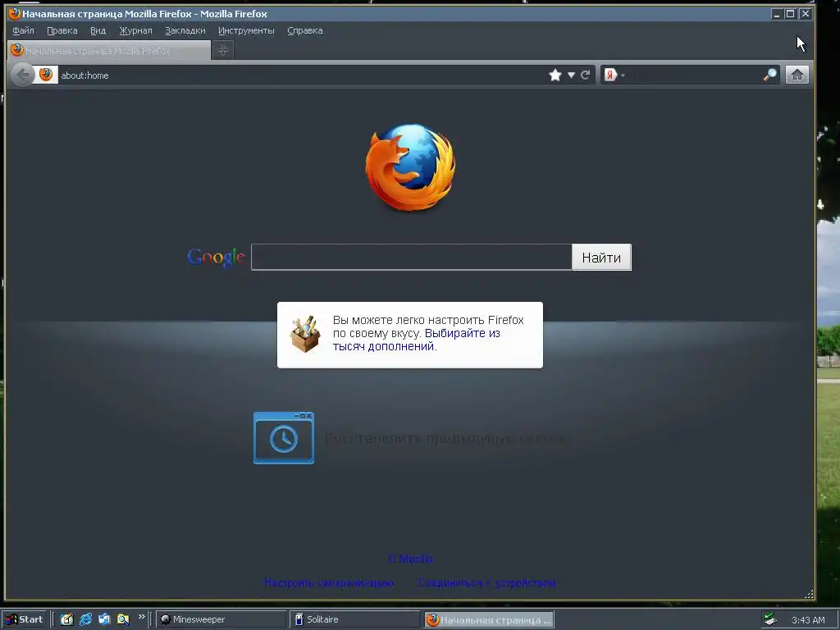Grab the window resize grip corner
This screenshot has height=630, width=840.
(809, 594)
